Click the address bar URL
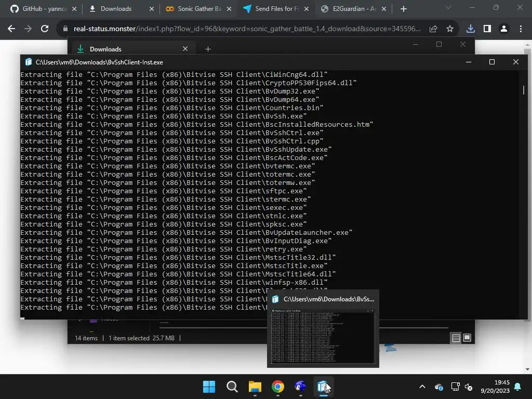This screenshot has width=532, height=399. tap(247, 29)
